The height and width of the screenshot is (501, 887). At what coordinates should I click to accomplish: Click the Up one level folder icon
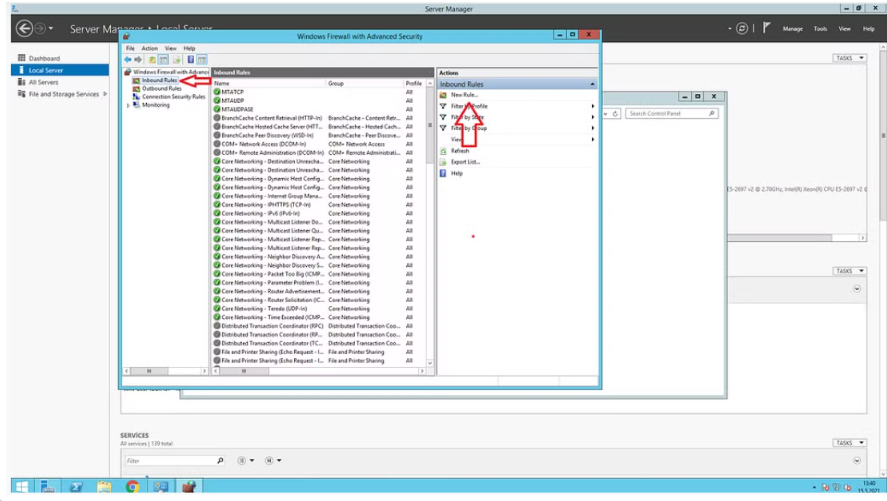click(152, 59)
